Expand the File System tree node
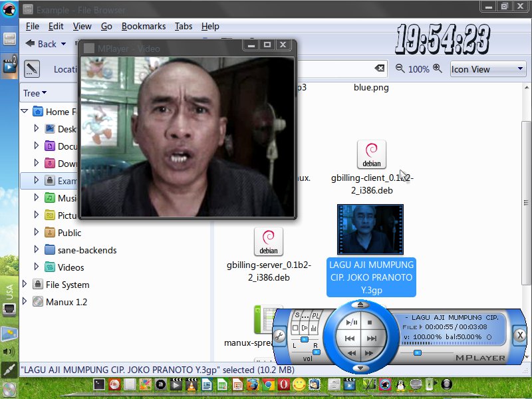The height and width of the screenshot is (399, 532). (x=25, y=284)
